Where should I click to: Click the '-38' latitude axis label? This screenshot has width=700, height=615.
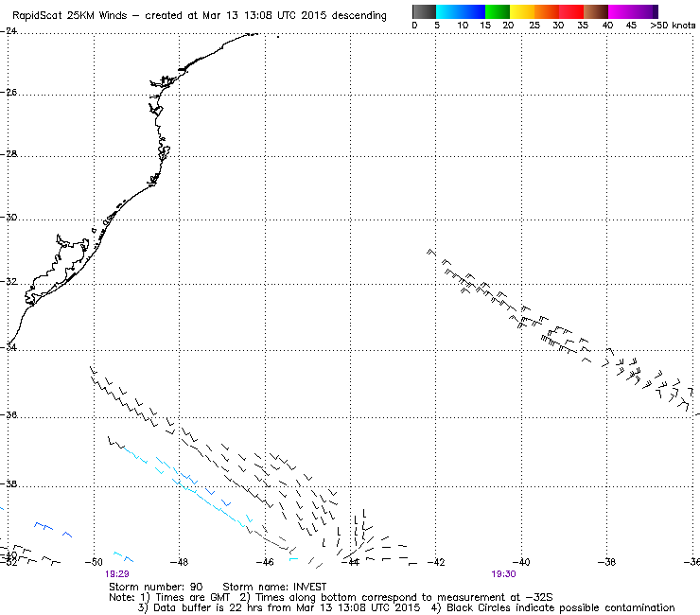tap(9, 483)
